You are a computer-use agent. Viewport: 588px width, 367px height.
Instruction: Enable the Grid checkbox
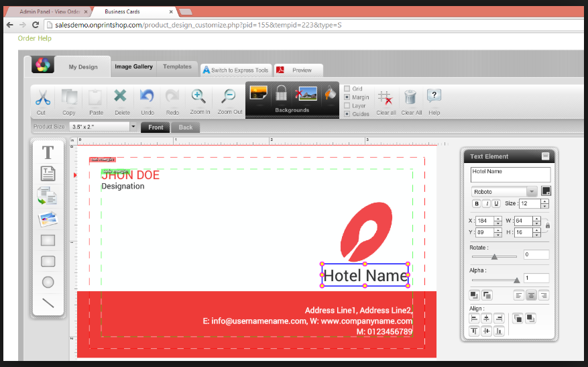pyautogui.click(x=347, y=89)
